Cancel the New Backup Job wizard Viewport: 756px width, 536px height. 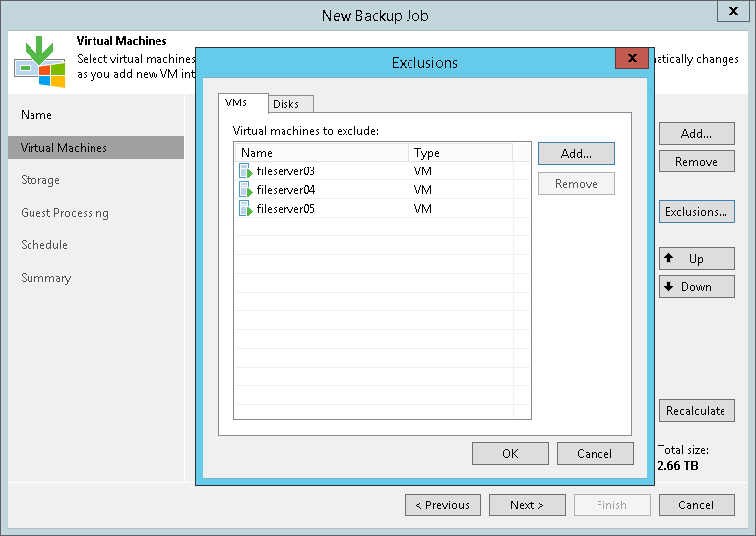697,505
